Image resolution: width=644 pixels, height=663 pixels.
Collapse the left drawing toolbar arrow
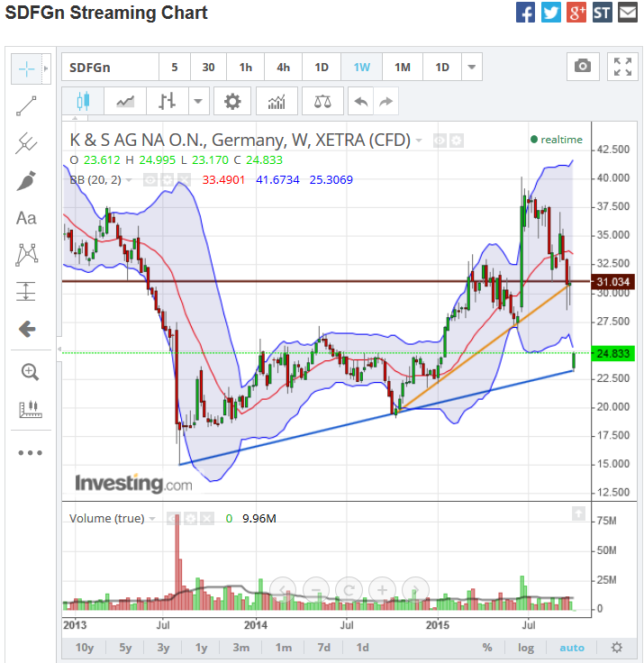(x=59, y=349)
